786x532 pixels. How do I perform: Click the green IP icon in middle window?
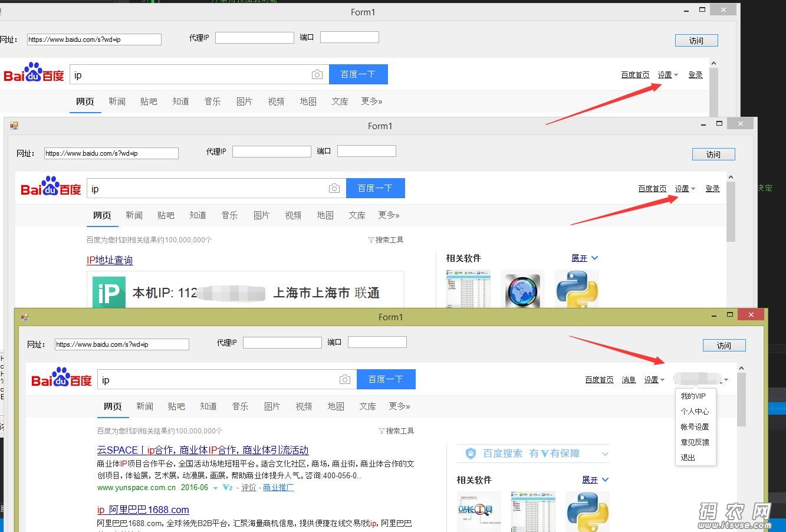pyautogui.click(x=109, y=293)
